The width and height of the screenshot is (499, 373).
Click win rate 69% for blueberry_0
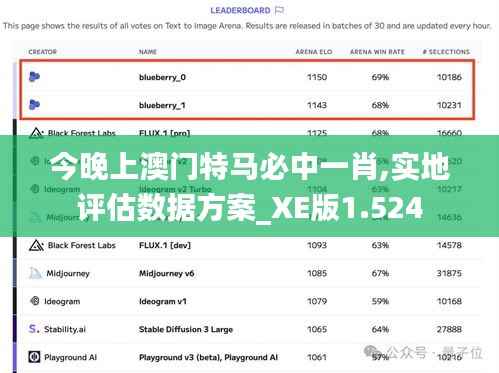coord(380,77)
